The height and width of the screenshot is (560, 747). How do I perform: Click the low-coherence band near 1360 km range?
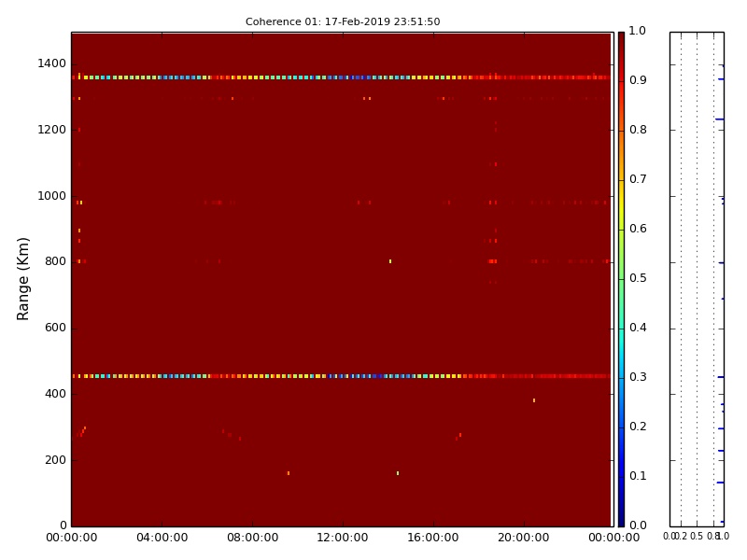point(341,77)
